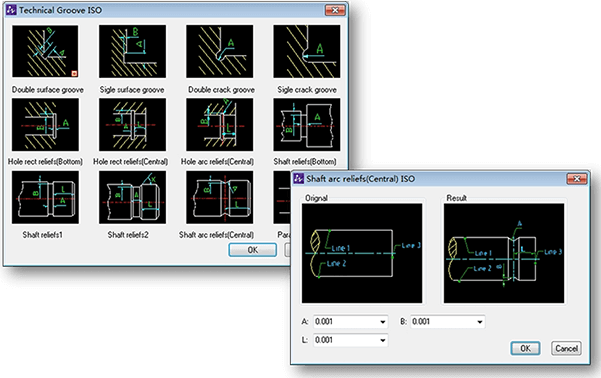The height and width of the screenshot is (378, 601).
Task: Open the L value dropdown arrow
Action: (x=383, y=340)
